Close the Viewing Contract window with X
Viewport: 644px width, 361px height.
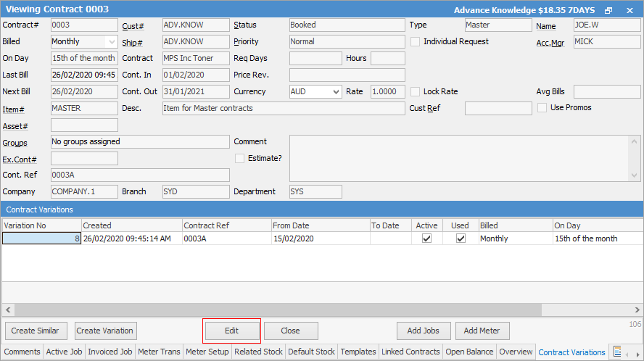click(628, 10)
